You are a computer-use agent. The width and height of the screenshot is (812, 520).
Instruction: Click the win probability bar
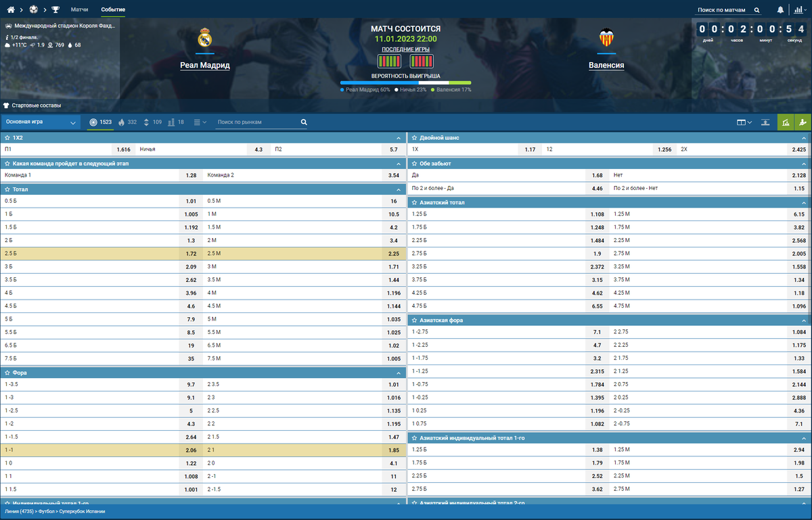pyautogui.click(x=406, y=82)
